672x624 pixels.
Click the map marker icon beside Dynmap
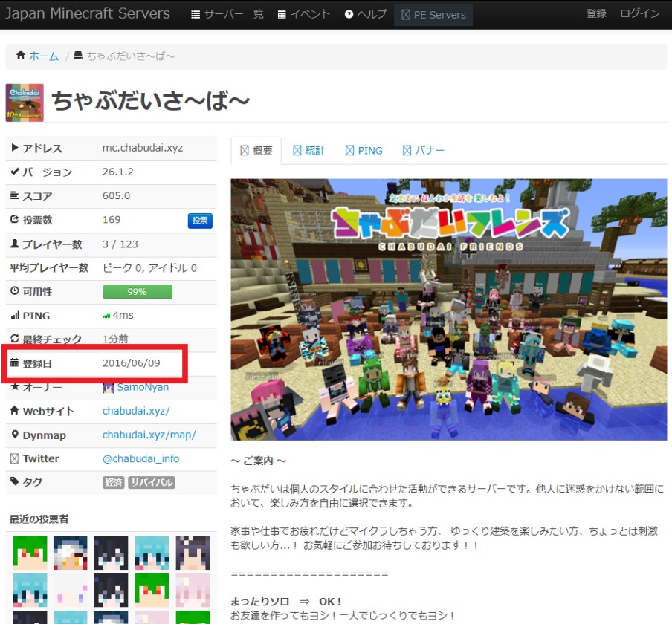15,435
